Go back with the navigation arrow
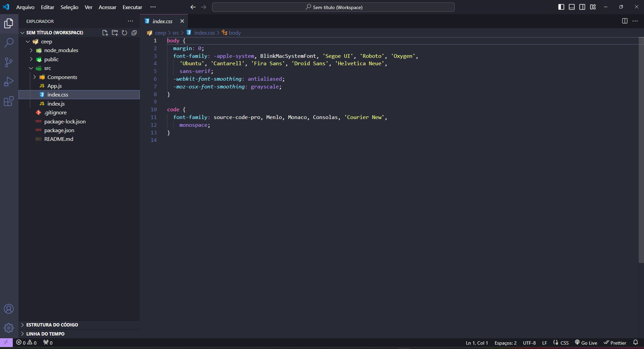Screen dimensions: 644x349 tap(193, 7)
